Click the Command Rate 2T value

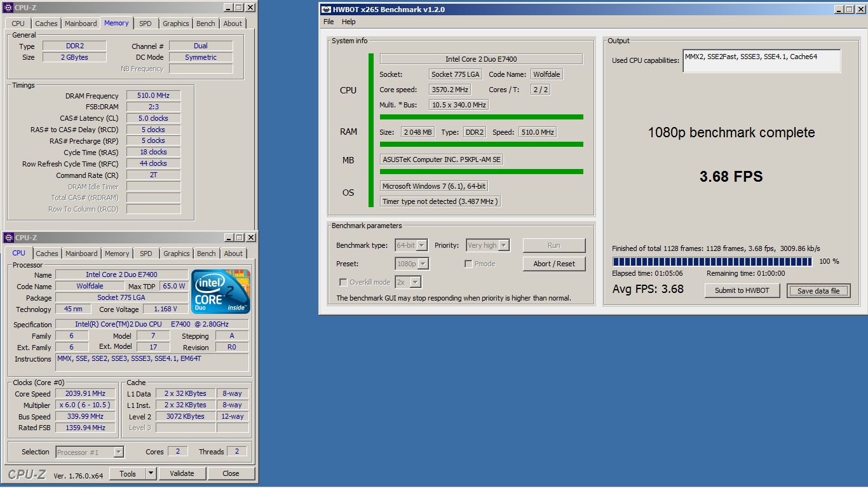tap(153, 175)
